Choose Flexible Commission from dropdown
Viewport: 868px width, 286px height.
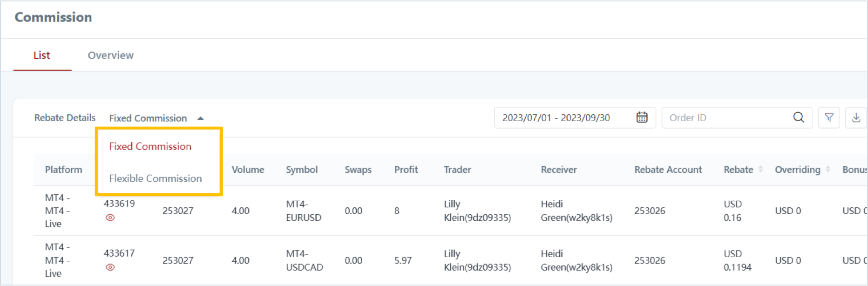tap(155, 178)
